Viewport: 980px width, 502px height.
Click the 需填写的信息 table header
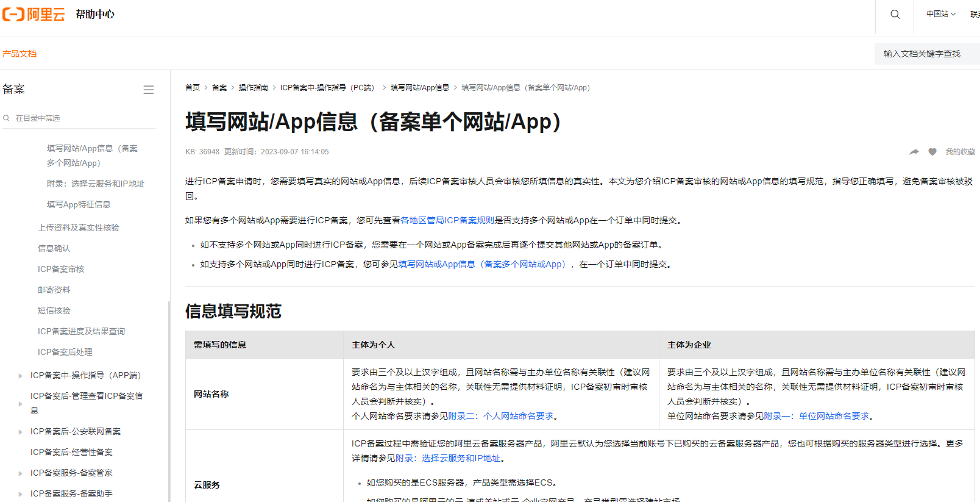pyautogui.click(x=265, y=345)
